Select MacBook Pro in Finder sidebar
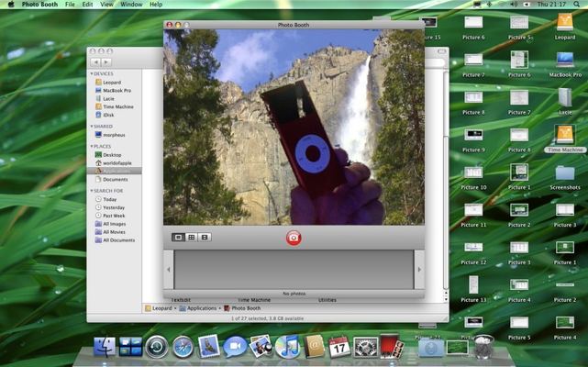Screen dimensions: 588x367 (x=113, y=91)
